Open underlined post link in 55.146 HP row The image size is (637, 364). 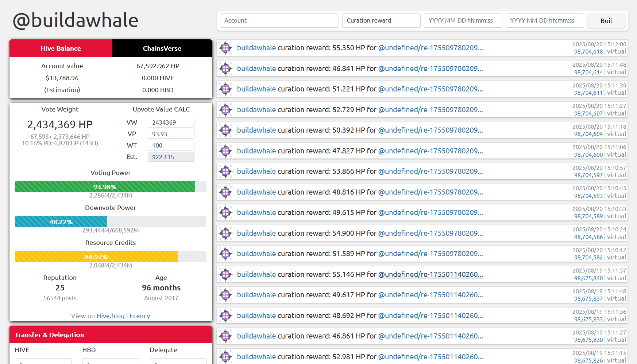pos(431,274)
